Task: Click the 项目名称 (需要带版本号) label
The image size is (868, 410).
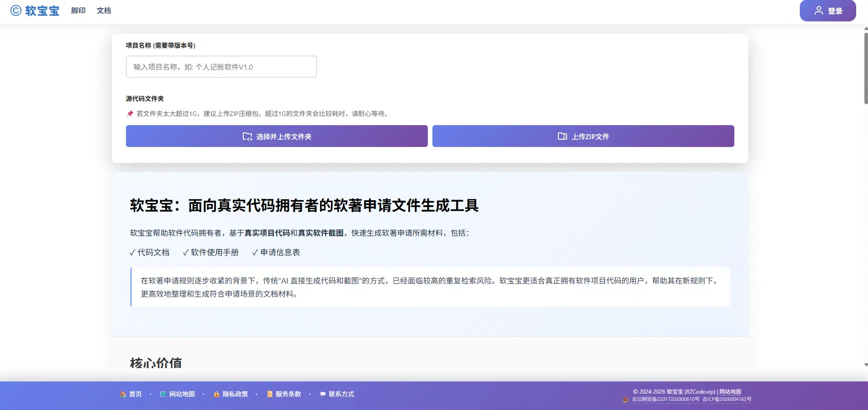Action: click(161, 46)
